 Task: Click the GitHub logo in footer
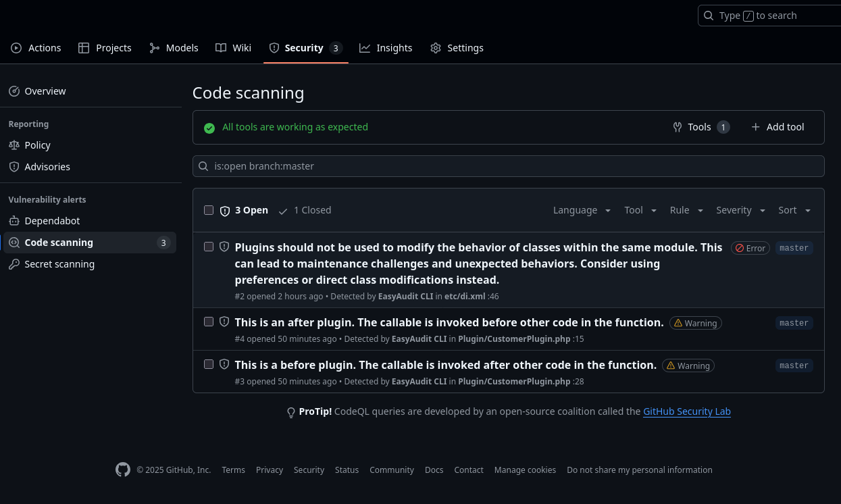coord(123,470)
